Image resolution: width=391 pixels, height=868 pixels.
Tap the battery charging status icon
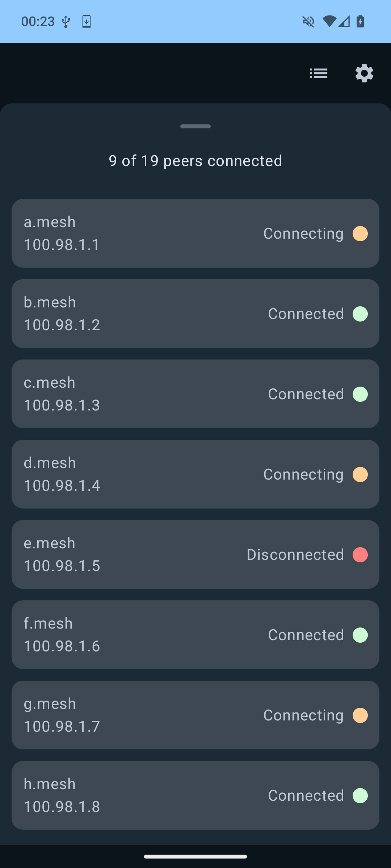[360, 21]
